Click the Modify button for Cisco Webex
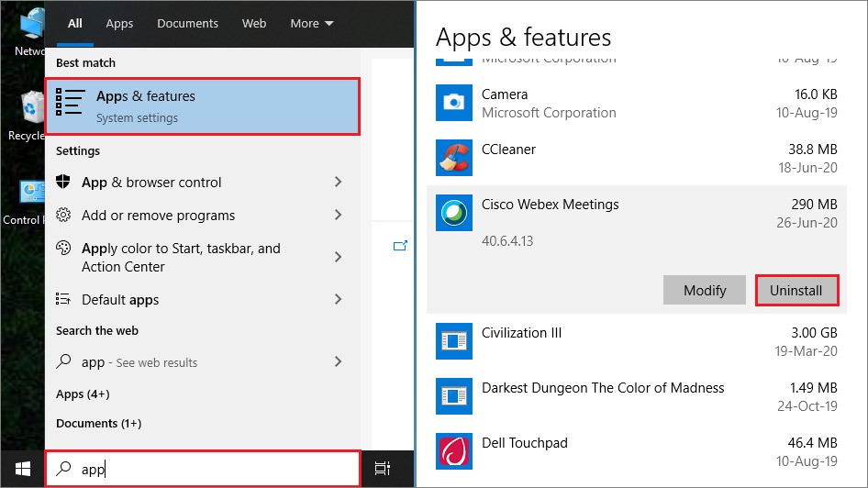868x488 pixels. pos(705,290)
